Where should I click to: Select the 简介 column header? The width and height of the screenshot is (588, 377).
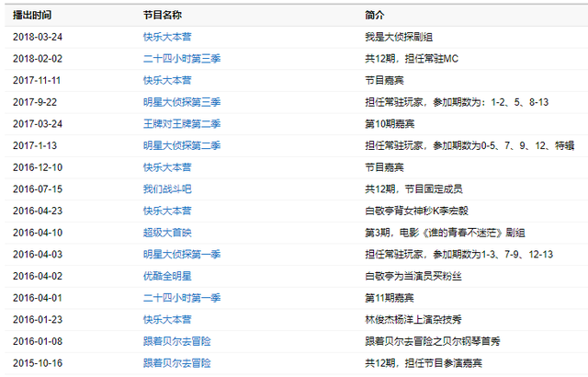coord(375,15)
